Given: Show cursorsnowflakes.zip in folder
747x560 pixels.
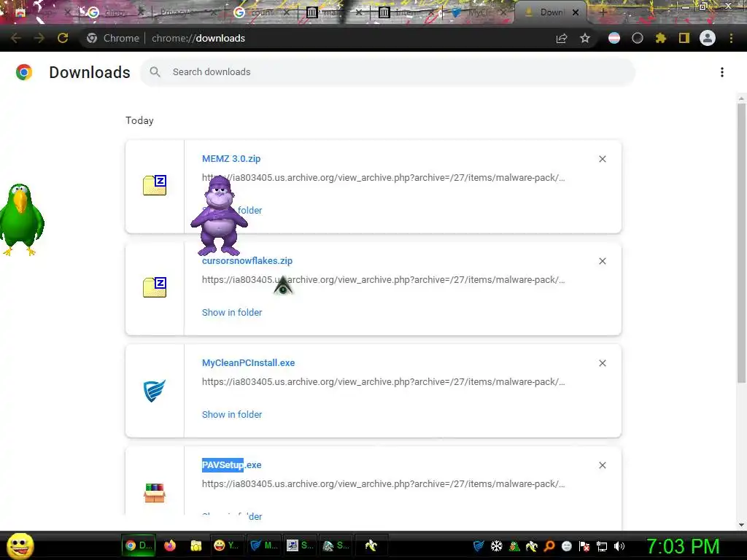Looking at the screenshot, I should 232,312.
